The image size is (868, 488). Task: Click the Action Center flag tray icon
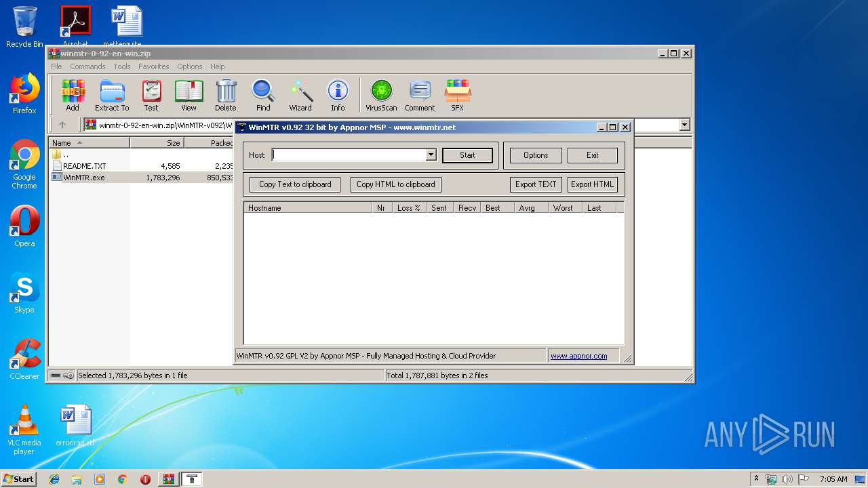pyautogui.click(x=804, y=479)
